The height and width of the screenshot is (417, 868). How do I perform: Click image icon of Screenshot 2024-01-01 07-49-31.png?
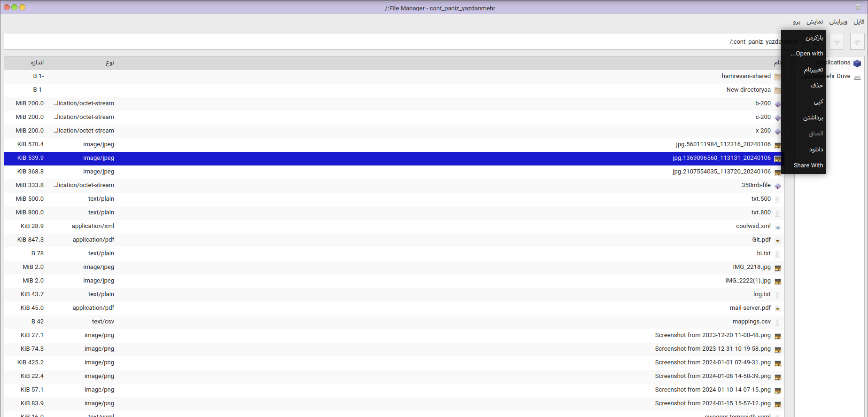coord(778,363)
